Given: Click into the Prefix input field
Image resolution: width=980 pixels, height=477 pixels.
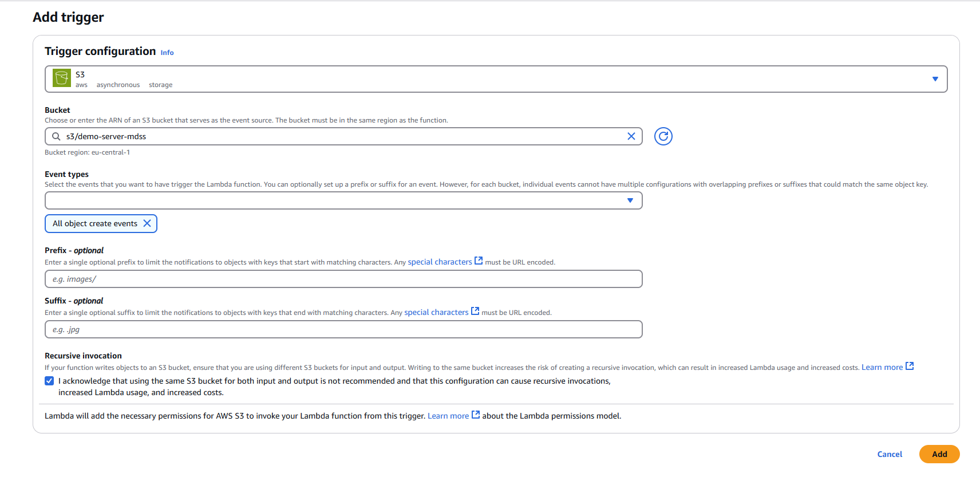Looking at the screenshot, I should coord(343,279).
